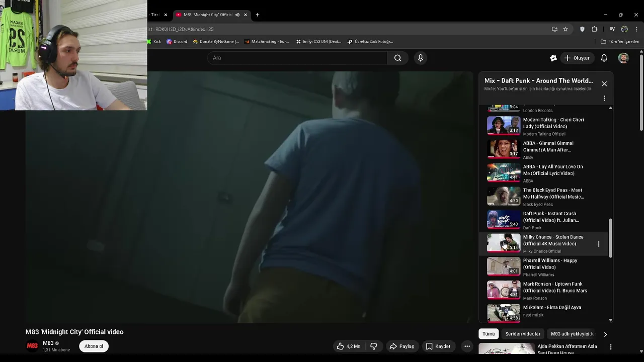The height and width of the screenshot is (362, 644).
Task: Like the video with thumbs up
Action: pyautogui.click(x=348, y=346)
